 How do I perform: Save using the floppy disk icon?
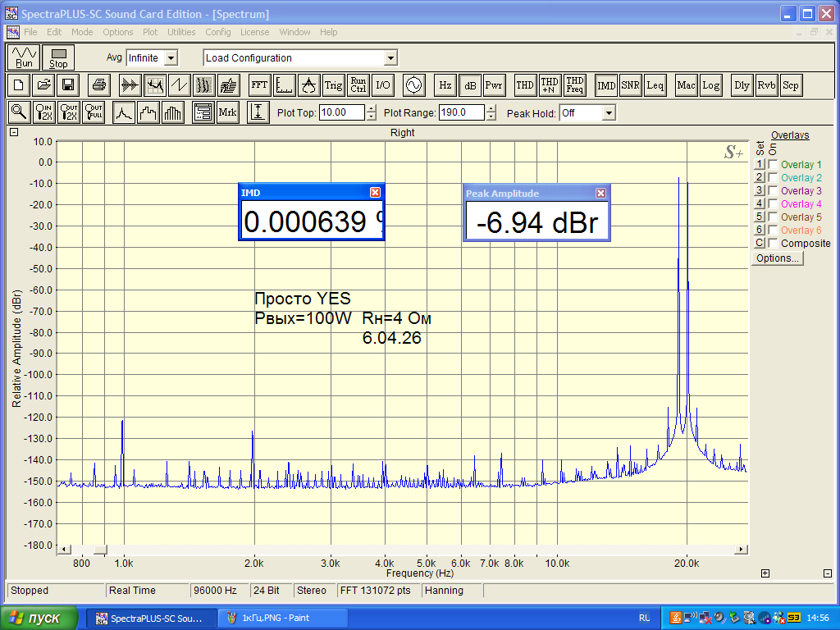(x=68, y=85)
